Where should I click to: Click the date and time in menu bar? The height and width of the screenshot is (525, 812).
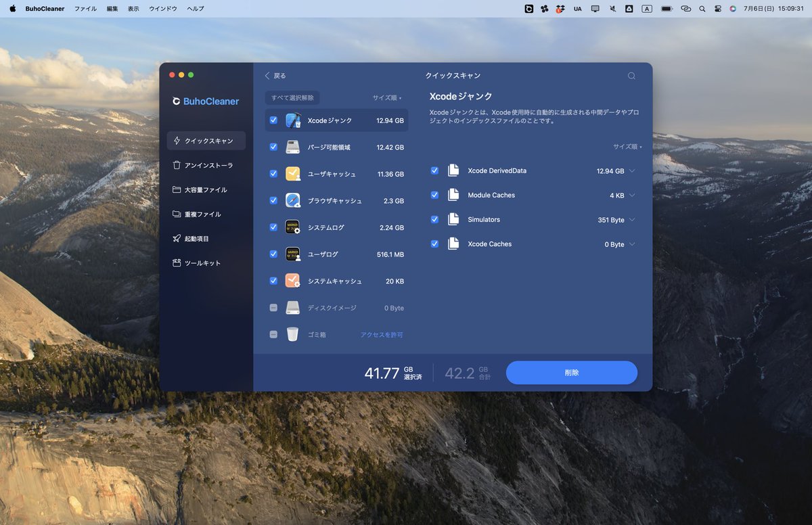pyautogui.click(x=772, y=9)
